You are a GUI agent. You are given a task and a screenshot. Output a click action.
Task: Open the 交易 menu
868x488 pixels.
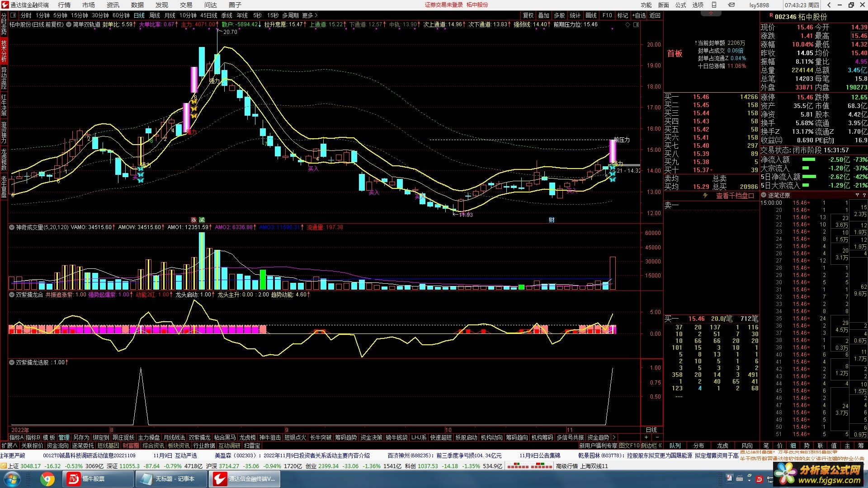point(186,5)
